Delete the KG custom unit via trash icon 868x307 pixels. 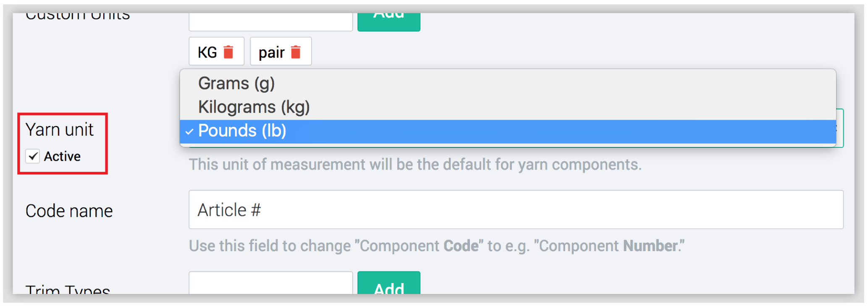[x=228, y=52]
